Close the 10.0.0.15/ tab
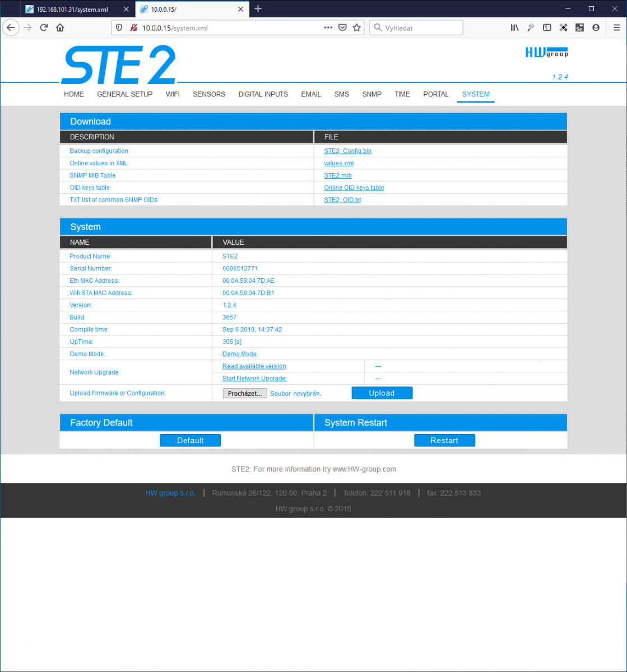 [241, 9]
